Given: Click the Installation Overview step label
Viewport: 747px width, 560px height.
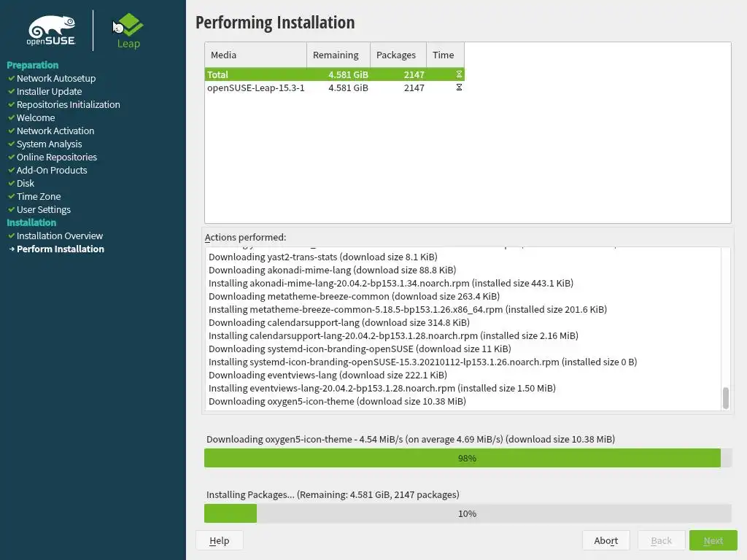Looking at the screenshot, I should [60, 236].
